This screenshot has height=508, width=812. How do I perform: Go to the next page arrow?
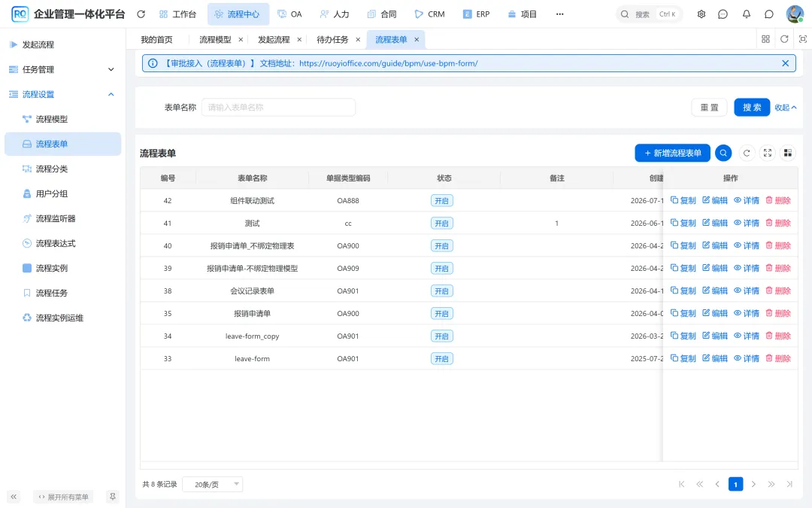click(753, 484)
